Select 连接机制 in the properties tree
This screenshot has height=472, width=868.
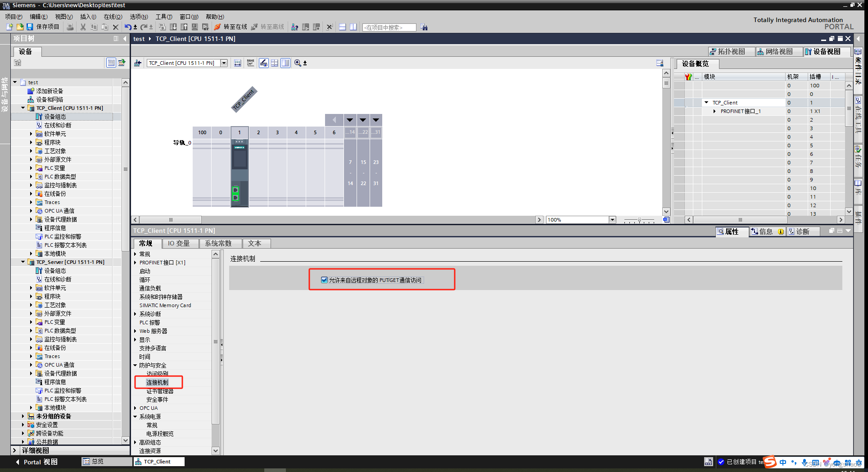157,382
